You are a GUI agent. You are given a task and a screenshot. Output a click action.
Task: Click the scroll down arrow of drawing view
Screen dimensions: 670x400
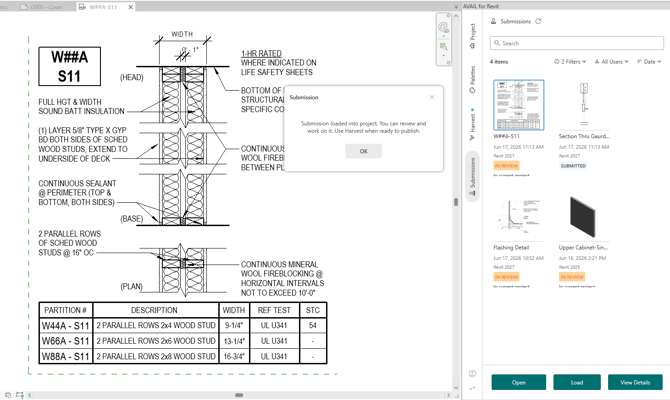(x=456, y=388)
